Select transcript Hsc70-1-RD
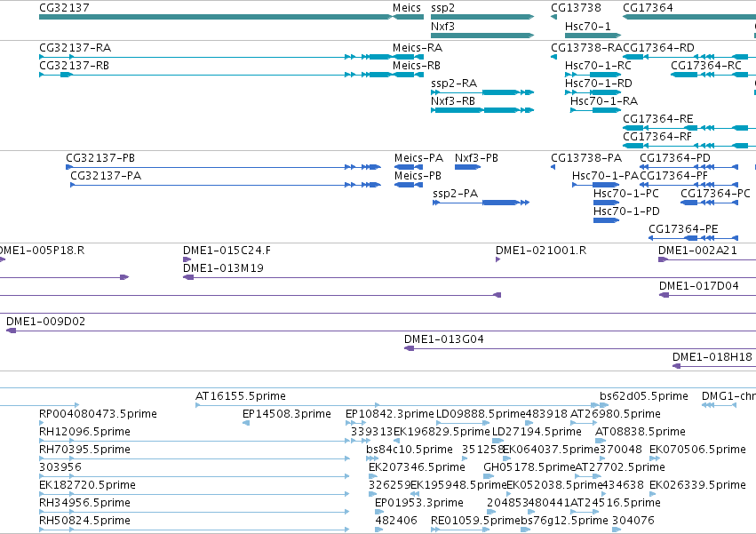The width and height of the screenshot is (756, 534). 598,84
